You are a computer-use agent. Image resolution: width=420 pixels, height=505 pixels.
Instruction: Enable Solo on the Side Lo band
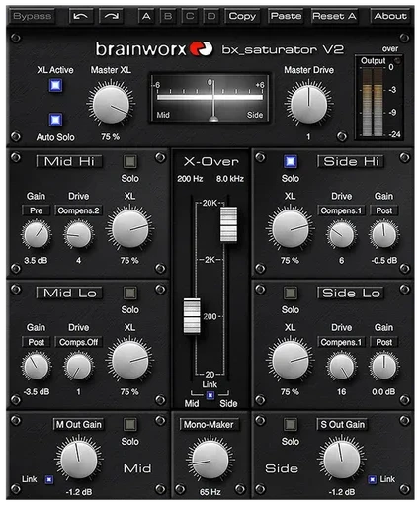(x=291, y=293)
